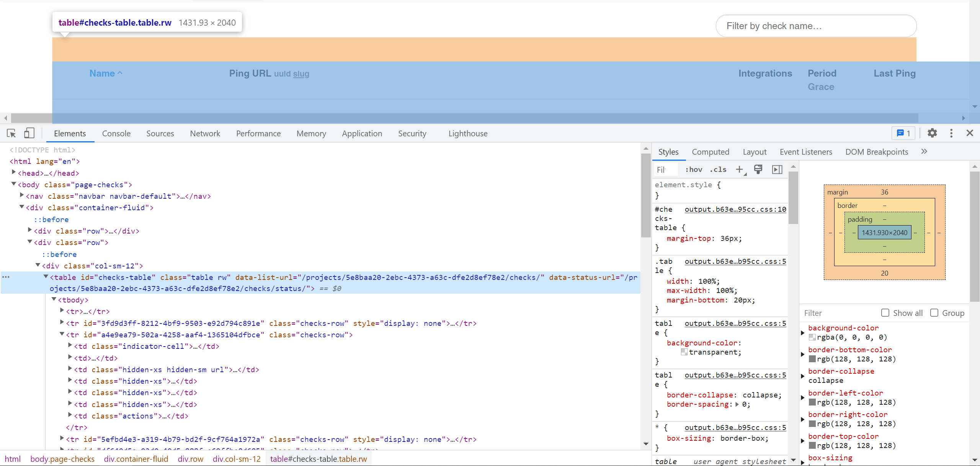The width and height of the screenshot is (980, 466).
Task: Enable the Show all checkbox
Action: point(885,313)
